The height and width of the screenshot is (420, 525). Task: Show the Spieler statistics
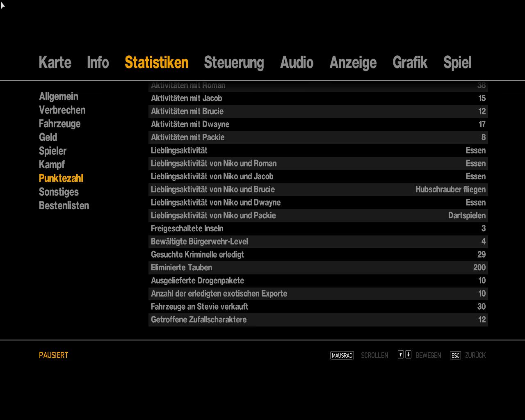[x=52, y=151]
